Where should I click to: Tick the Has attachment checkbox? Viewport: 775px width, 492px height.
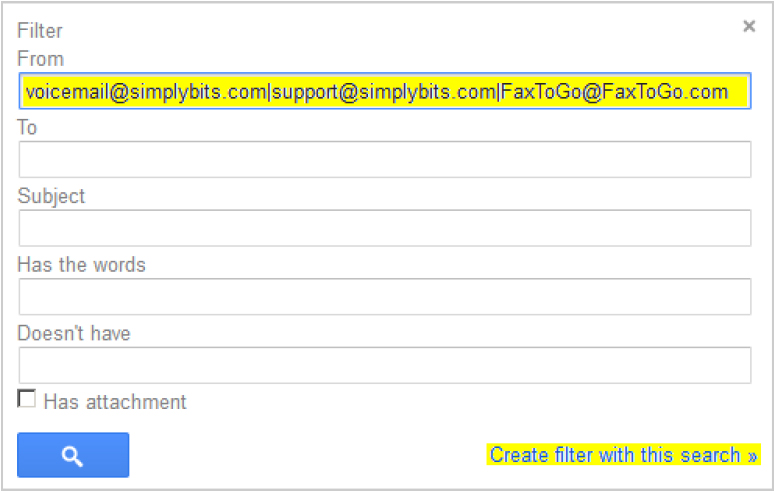pyautogui.click(x=26, y=399)
